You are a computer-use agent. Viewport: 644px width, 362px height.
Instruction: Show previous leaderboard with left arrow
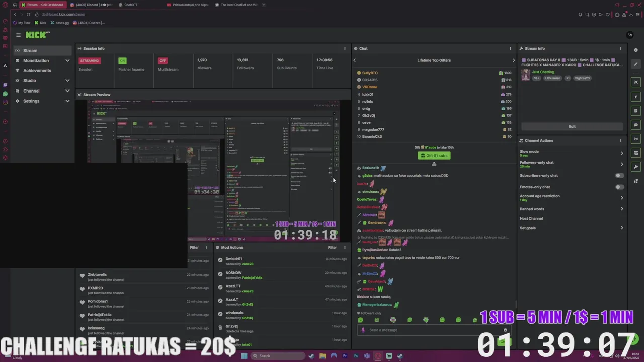[354, 60]
